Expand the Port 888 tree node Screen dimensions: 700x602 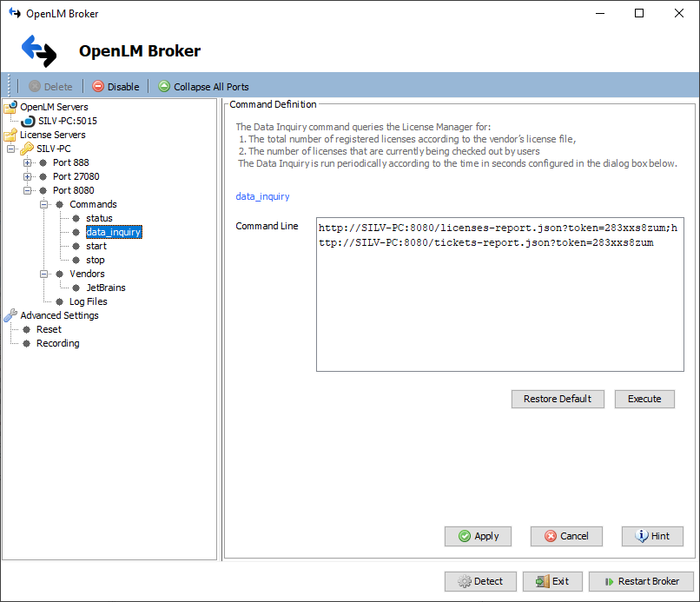27,162
